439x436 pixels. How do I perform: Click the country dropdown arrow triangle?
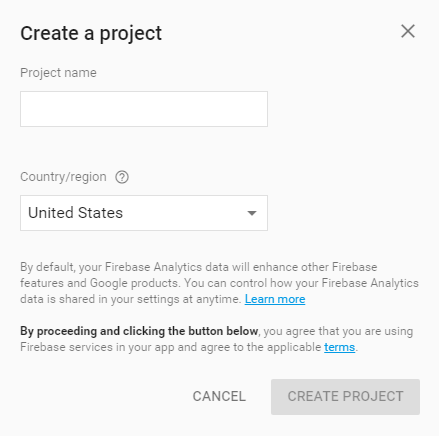click(x=252, y=213)
